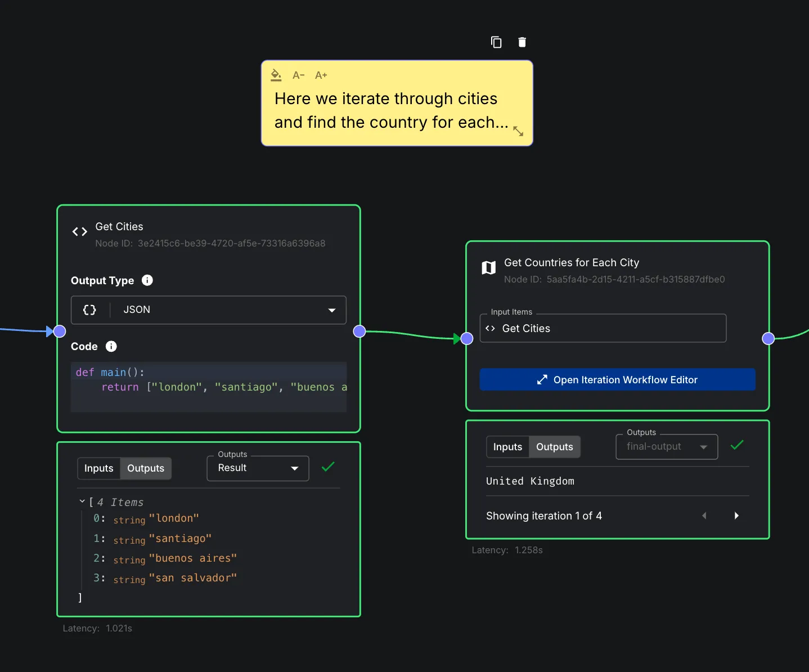809x672 pixels.
Task: Click the iteration node success checkmark
Action: [x=737, y=445]
